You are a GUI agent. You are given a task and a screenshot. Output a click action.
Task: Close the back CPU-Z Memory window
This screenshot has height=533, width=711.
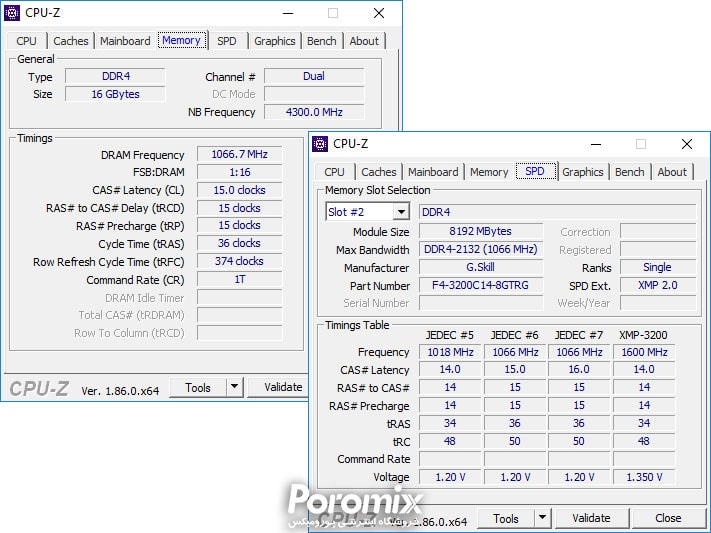click(x=379, y=13)
